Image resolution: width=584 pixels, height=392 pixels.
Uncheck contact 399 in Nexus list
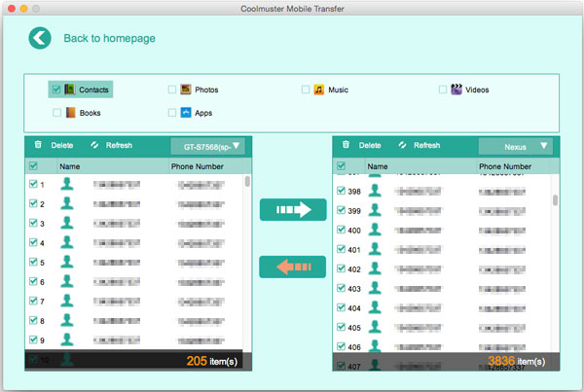pos(341,210)
